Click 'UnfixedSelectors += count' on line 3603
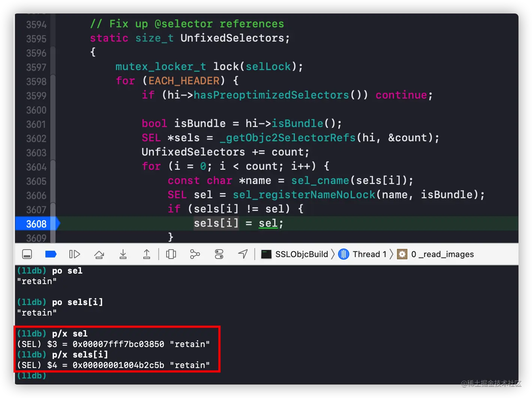Screen dimensions: 532x398 [222, 152]
